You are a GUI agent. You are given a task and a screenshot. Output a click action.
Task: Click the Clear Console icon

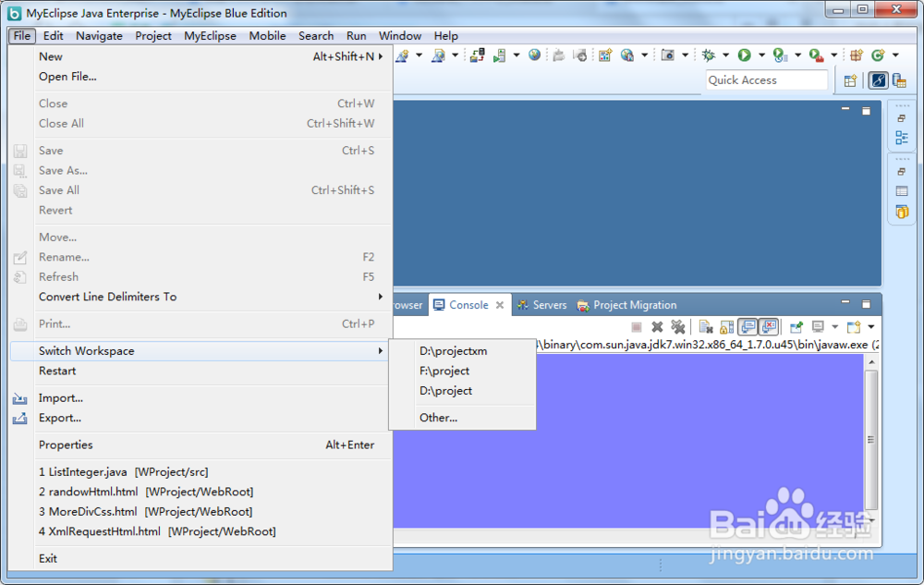point(705,326)
